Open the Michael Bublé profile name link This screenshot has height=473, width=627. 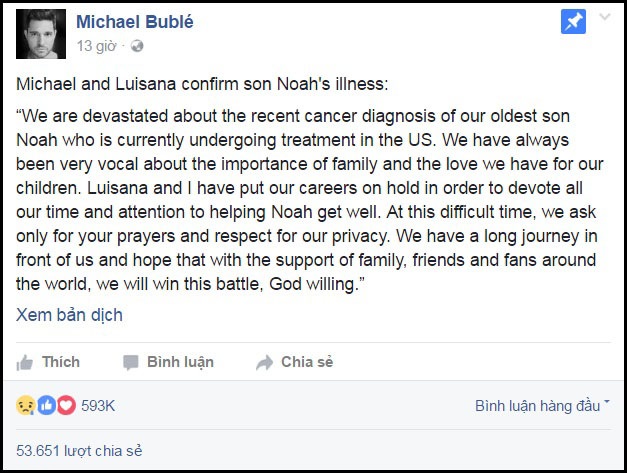coord(134,22)
